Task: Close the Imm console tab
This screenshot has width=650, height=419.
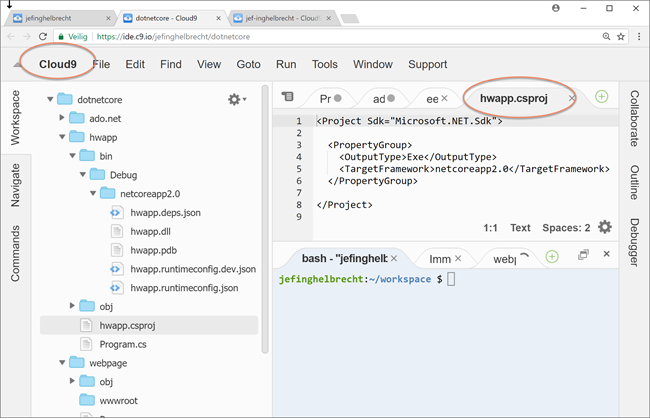Action: (458, 258)
